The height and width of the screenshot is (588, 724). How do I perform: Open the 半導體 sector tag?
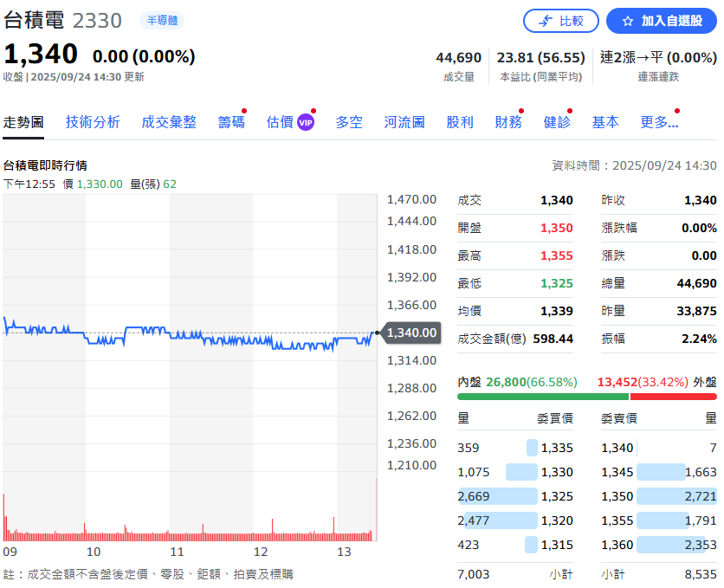pos(162,20)
